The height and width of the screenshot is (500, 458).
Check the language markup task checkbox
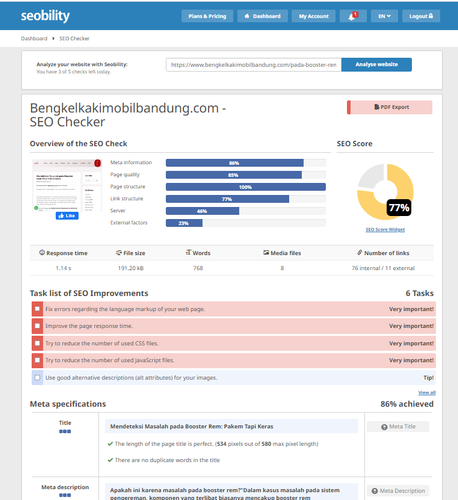tap(37, 309)
